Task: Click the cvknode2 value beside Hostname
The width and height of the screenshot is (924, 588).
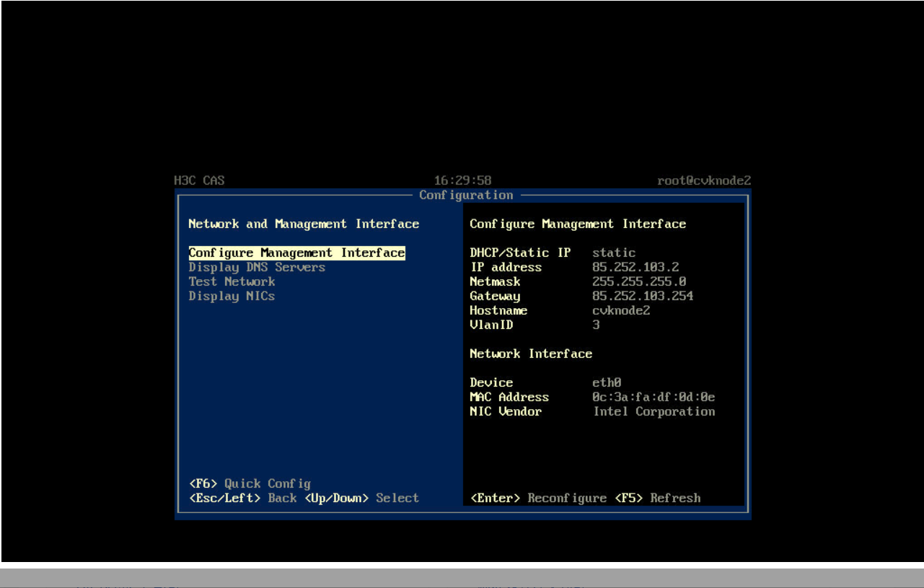Action: click(621, 311)
